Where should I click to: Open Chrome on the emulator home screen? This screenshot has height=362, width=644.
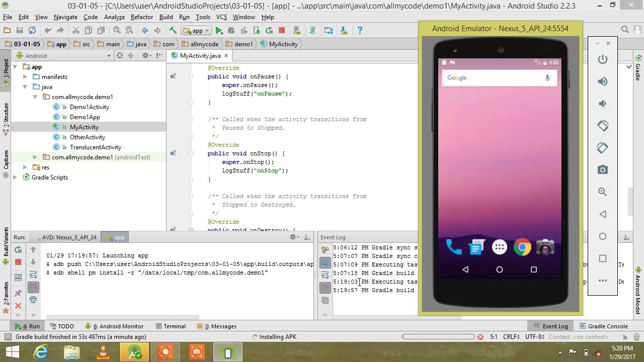coord(522,247)
